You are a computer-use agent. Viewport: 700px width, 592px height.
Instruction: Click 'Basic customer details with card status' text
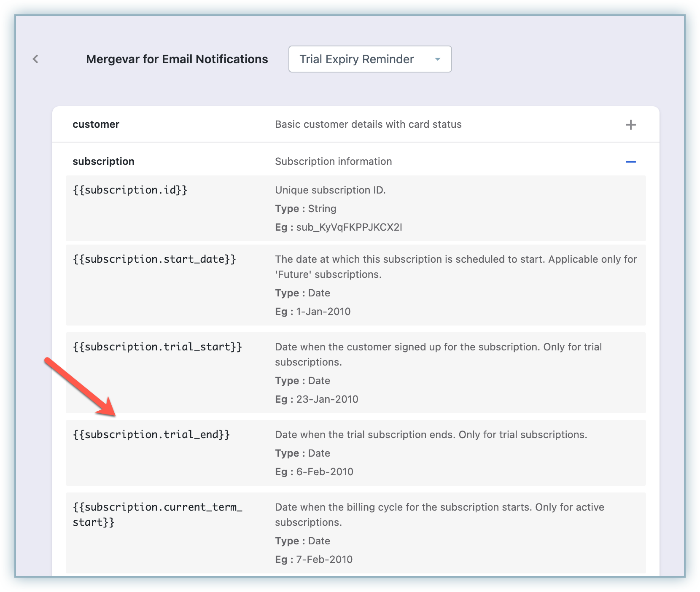click(368, 124)
